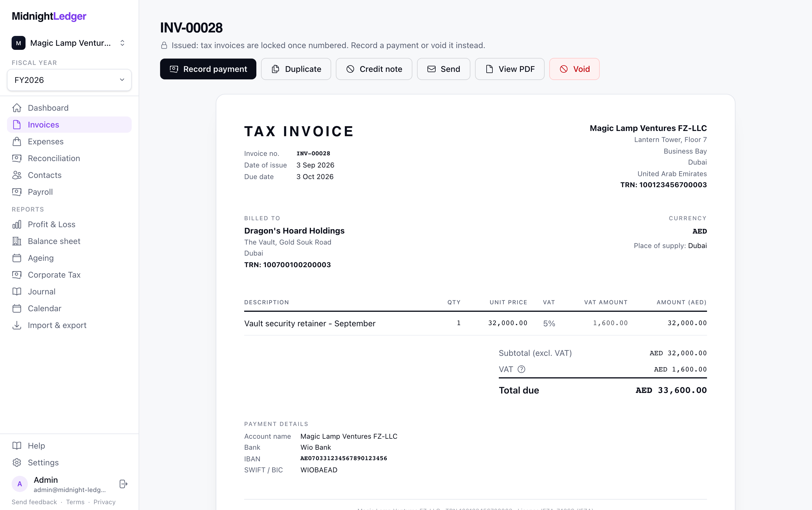Click the Dashboard home icon

(17, 108)
